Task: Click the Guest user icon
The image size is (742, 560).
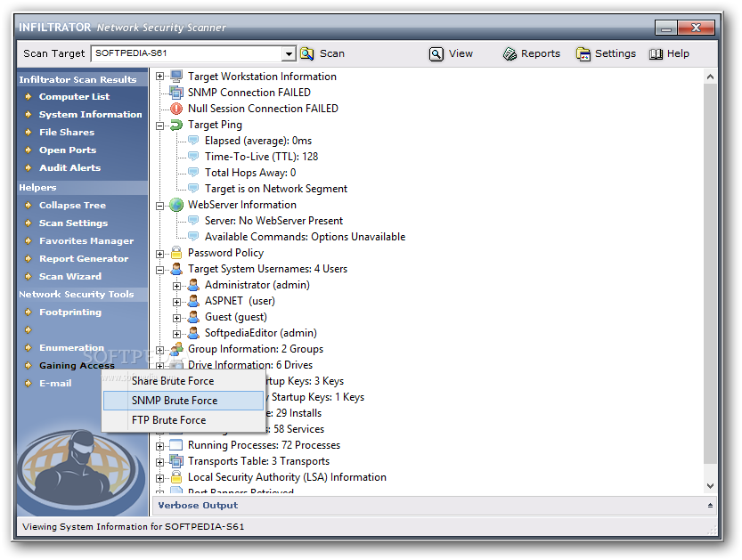Action: coord(193,317)
